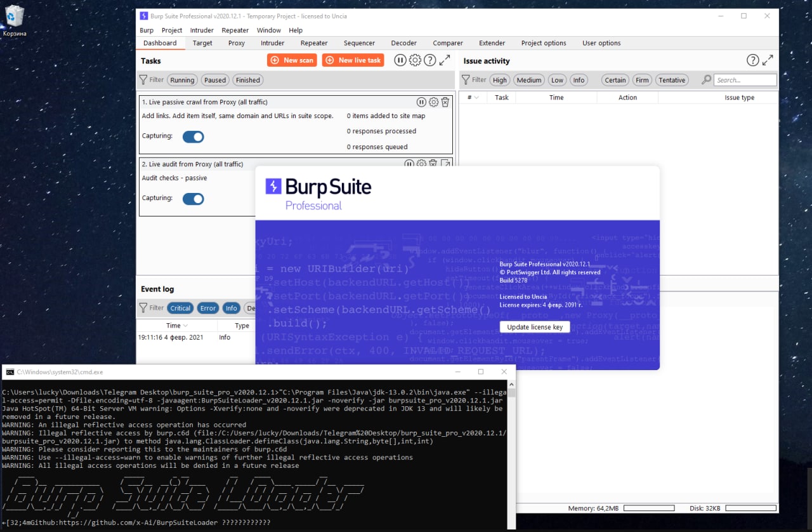Viewport: 812px width, 532px height.
Task: Click the cmd window vertical scrollbar
Action: [511, 454]
